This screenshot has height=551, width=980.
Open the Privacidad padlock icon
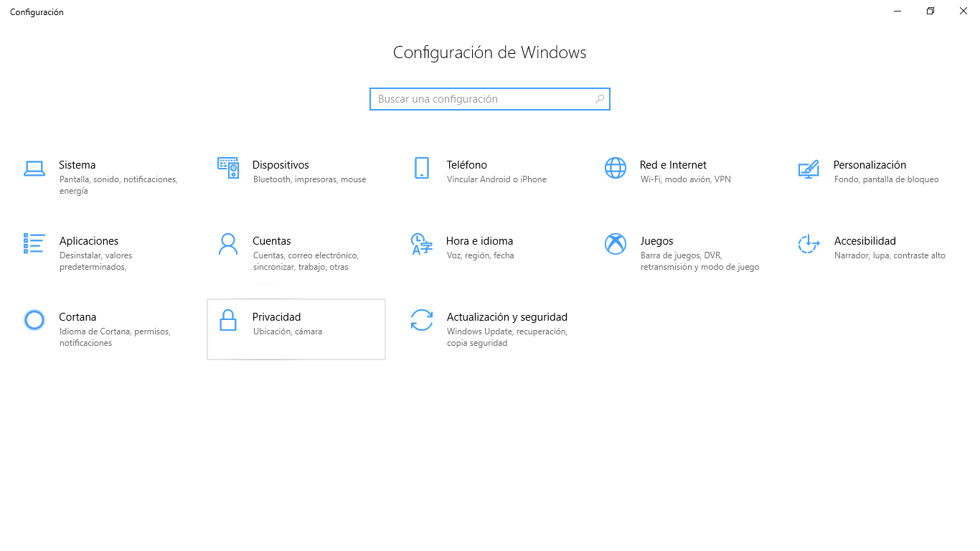228,320
